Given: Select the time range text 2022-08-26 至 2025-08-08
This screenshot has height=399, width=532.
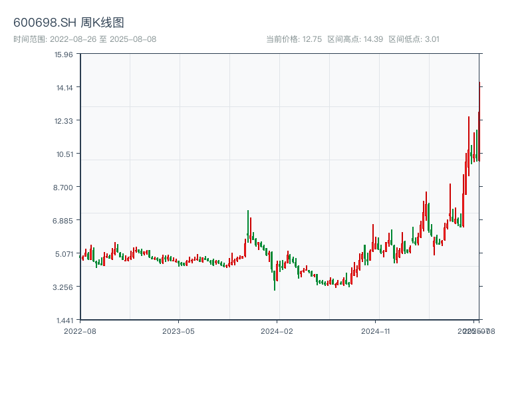Looking at the screenshot, I should click(x=103, y=39).
